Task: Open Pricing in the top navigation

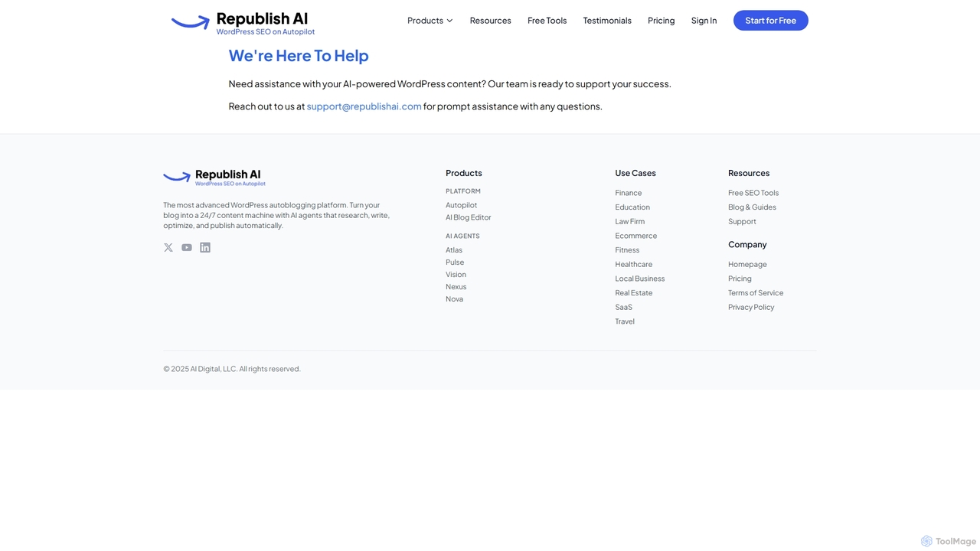Action: [x=661, y=21]
